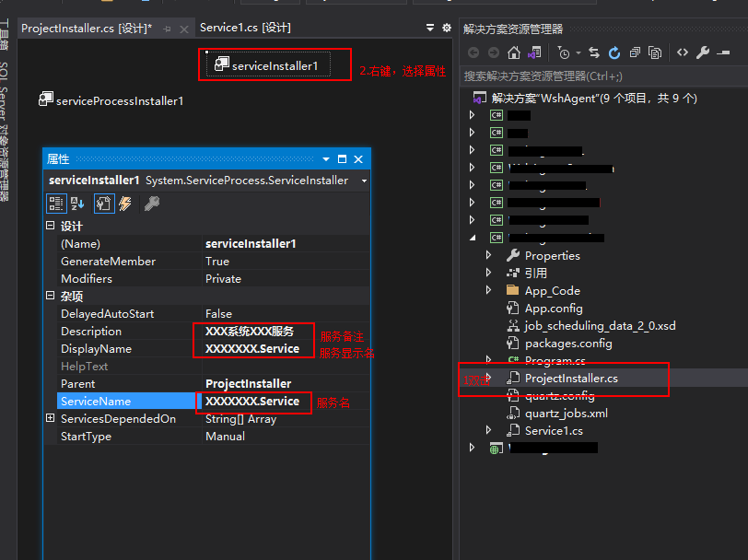This screenshot has height=560, width=748.
Task: Close the ProjectInstaller.cs design tab
Action: point(183,29)
